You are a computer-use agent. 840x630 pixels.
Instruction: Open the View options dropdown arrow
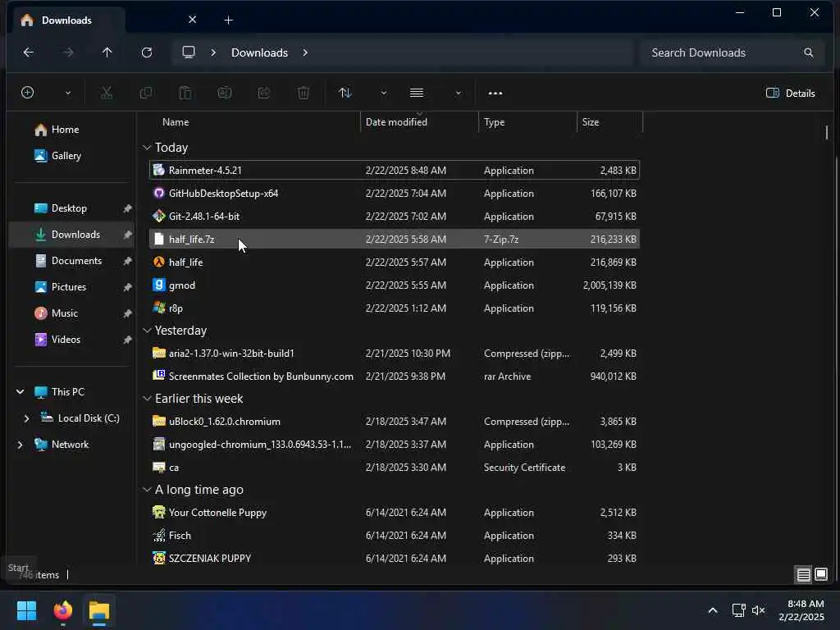tap(458, 94)
